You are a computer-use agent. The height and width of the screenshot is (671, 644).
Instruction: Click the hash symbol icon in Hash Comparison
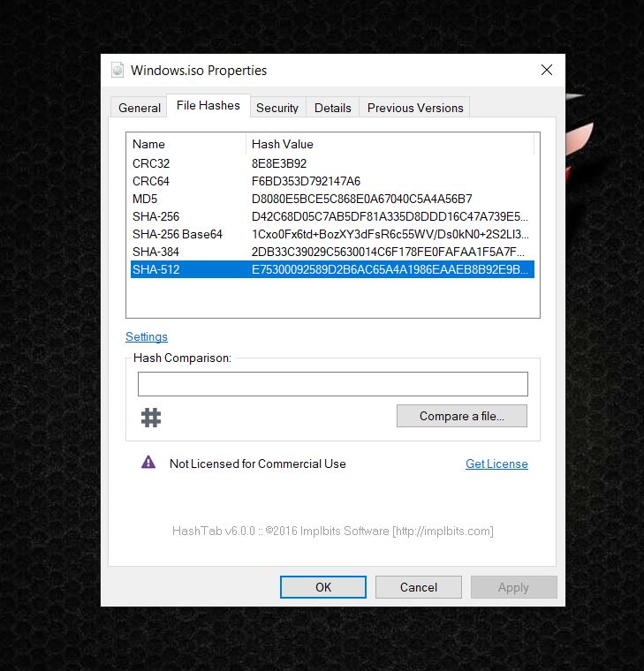point(151,418)
